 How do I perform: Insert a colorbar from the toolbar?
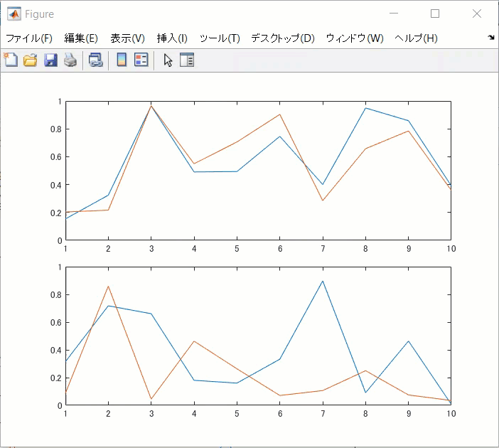click(122, 60)
